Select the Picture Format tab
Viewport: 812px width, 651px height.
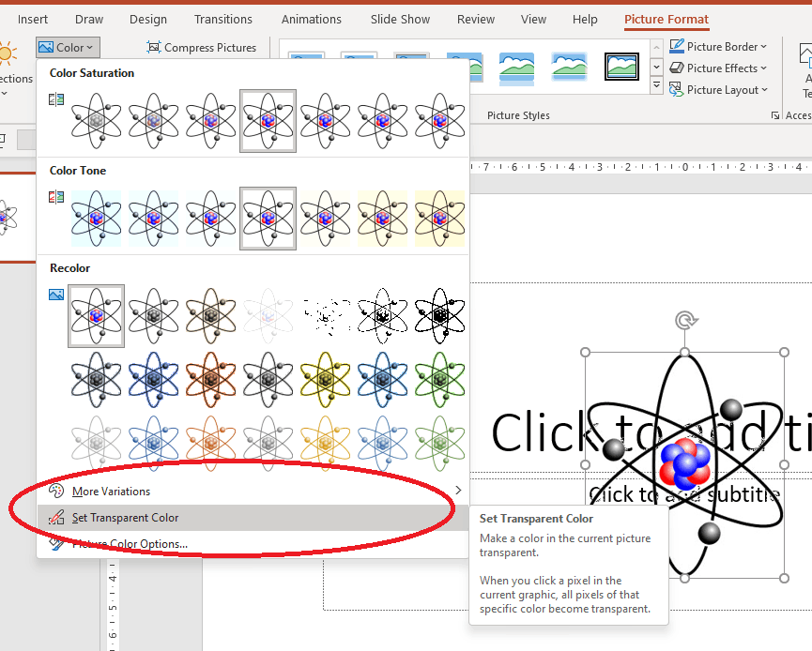666,19
